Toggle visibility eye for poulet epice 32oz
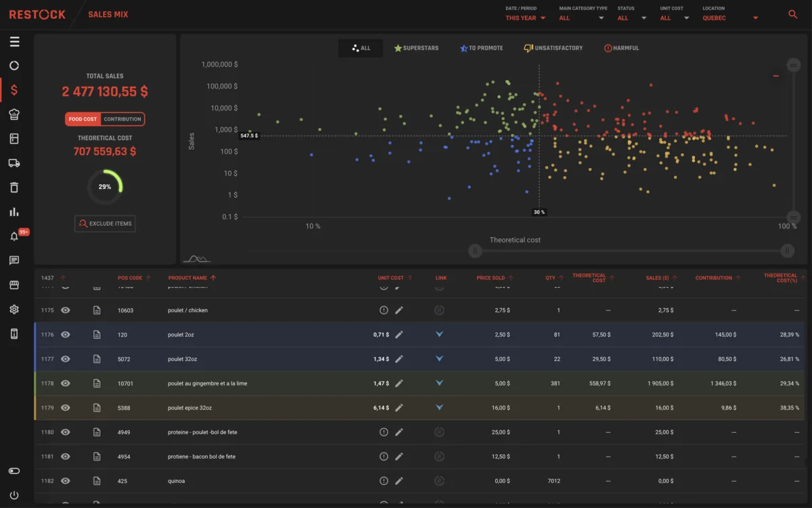The height and width of the screenshot is (508, 812). (66, 408)
